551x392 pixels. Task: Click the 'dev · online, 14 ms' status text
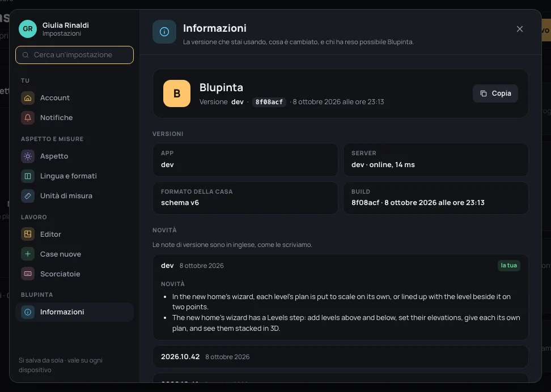pos(383,165)
